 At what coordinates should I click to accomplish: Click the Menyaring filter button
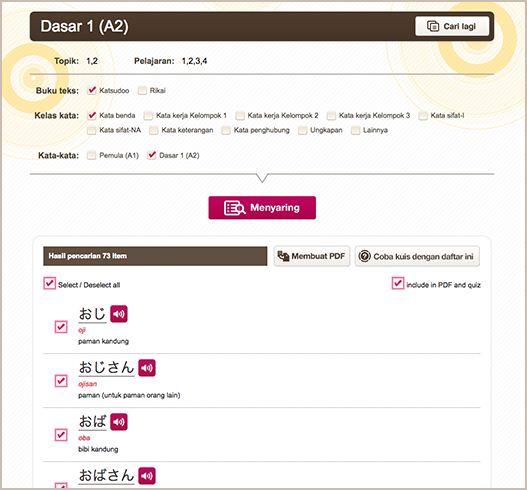point(262,208)
